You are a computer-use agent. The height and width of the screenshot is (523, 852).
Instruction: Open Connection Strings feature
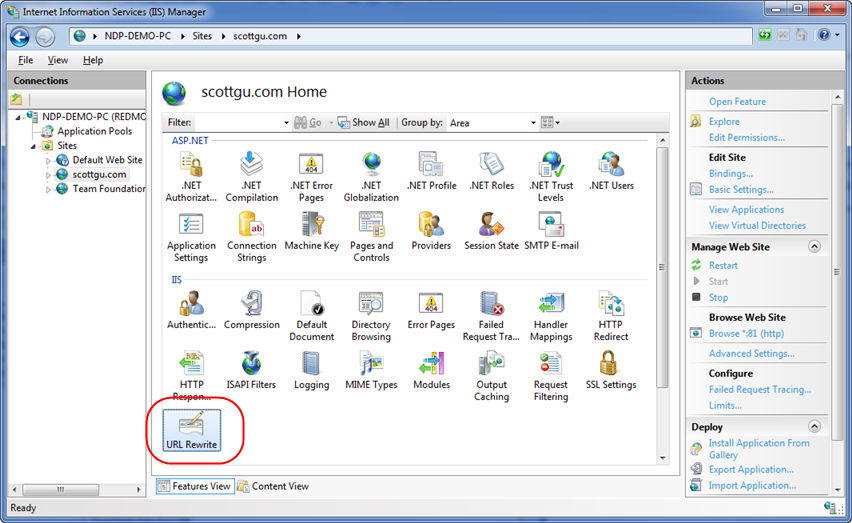tap(252, 237)
